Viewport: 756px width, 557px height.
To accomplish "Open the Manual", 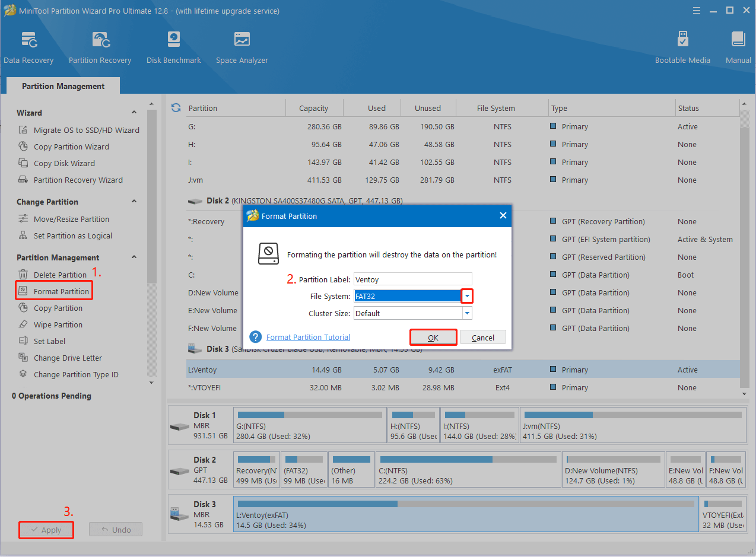I will 738,47.
